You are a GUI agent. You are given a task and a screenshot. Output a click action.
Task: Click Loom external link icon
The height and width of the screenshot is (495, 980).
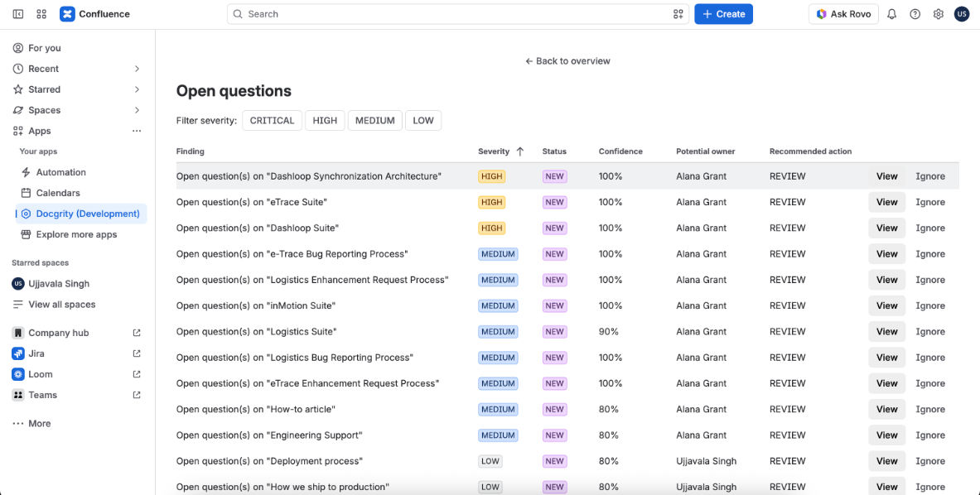(x=137, y=374)
